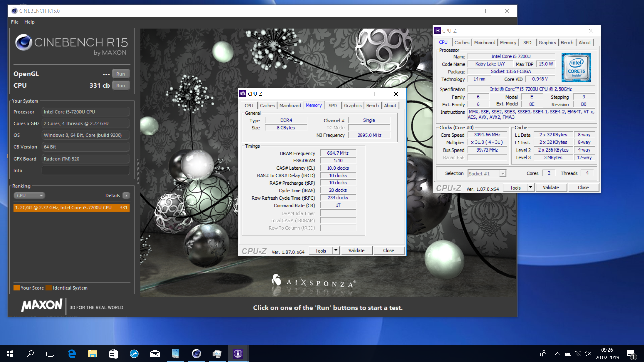644x362 pixels.
Task: Switch to SPD tab in Memory CPU-Z window
Action: 333,105
